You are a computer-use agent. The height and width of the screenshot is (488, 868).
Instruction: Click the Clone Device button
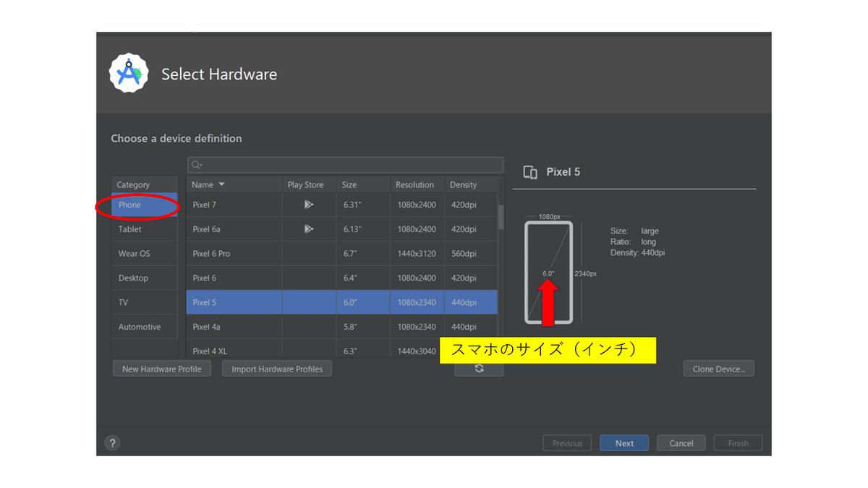click(x=719, y=369)
